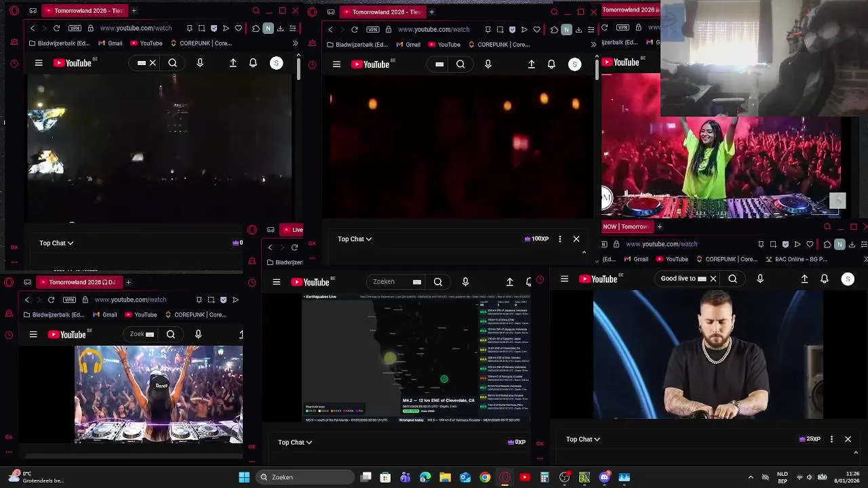Screen dimensions: 868x488
Task: Toggle virtual keyboard in crowd DJ-girl search
Action: click(x=150, y=334)
